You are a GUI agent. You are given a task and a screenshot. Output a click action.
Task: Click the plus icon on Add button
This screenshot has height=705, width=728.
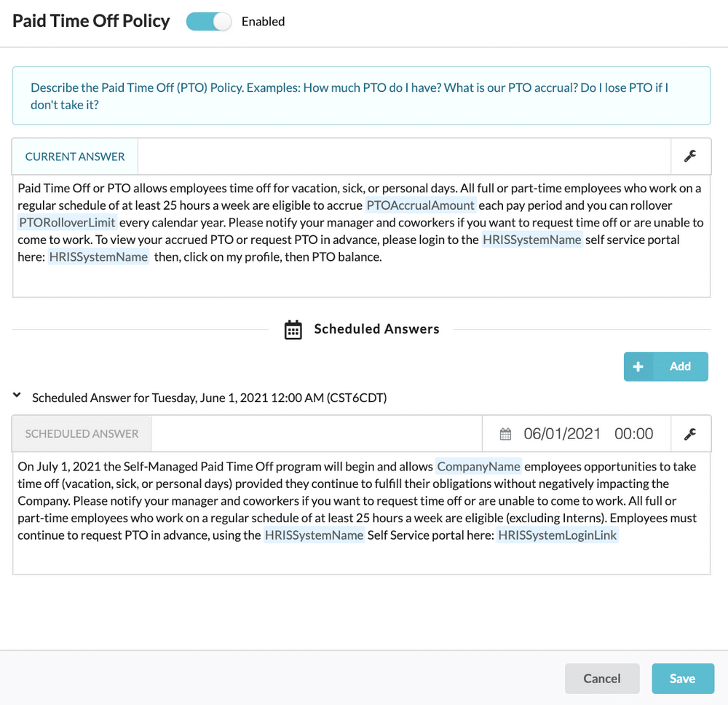pyautogui.click(x=638, y=366)
